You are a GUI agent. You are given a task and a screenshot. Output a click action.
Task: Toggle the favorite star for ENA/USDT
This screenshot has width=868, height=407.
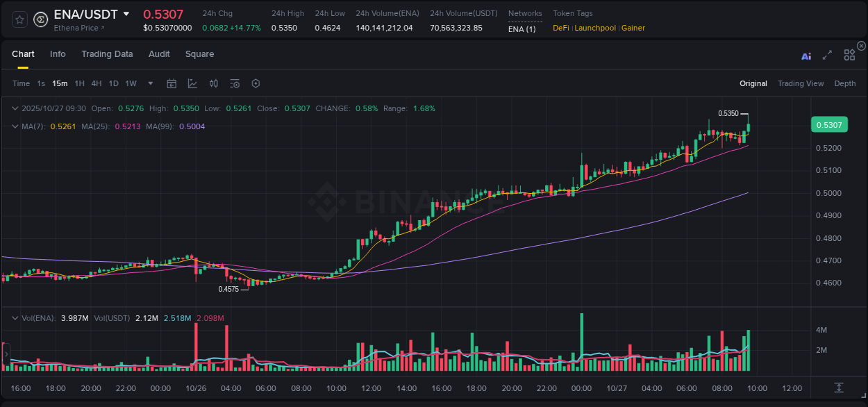[x=19, y=19]
